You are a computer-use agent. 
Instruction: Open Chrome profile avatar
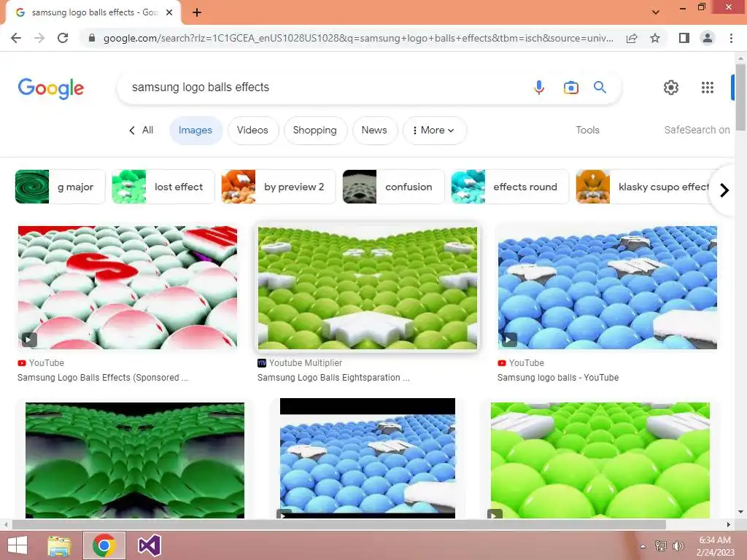pyautogui.click(x=708, y=38)
